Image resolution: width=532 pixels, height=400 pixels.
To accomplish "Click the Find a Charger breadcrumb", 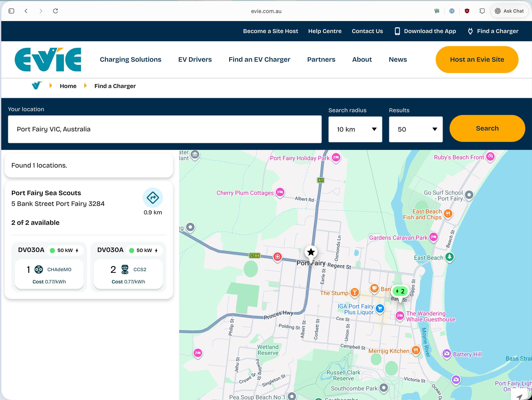I will (115, 86).
